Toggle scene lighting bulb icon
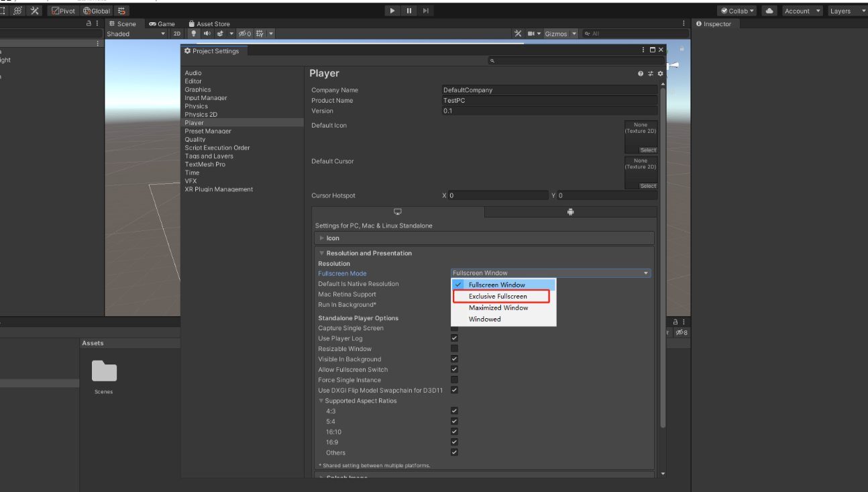The image size is (868, 492). coord(195,34)
